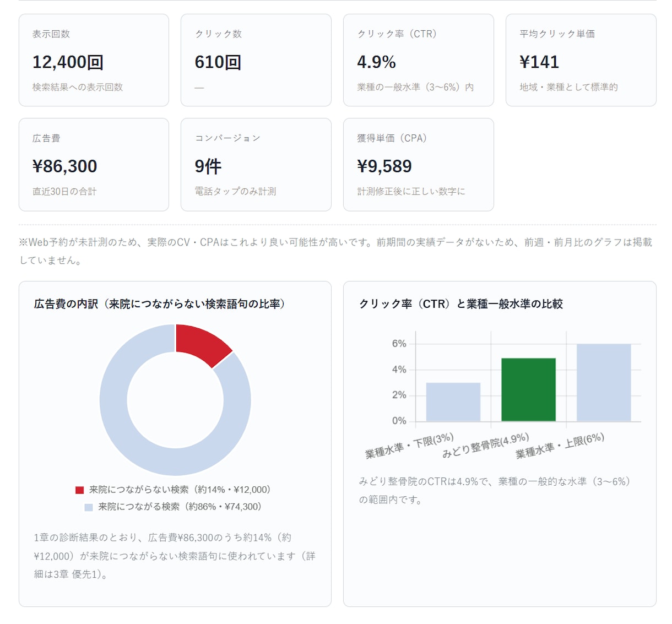Click the 表示回数 card value 12,400回
Viewport: 672px width, 624px height.
click(68, 62)
